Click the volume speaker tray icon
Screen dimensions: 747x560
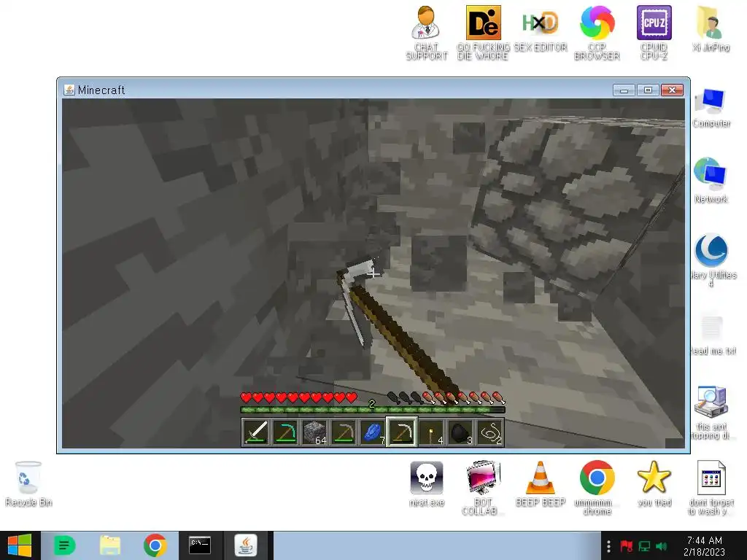[x=661, y=546]
